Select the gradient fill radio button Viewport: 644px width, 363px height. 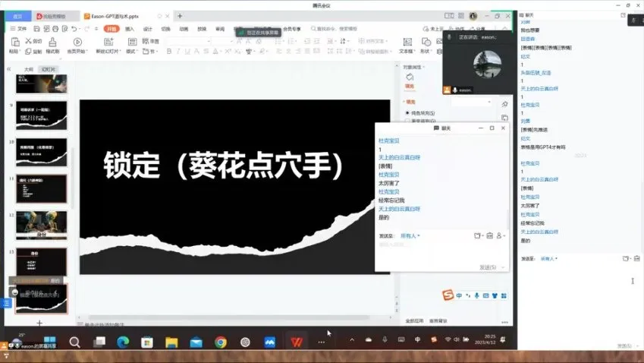407,120
